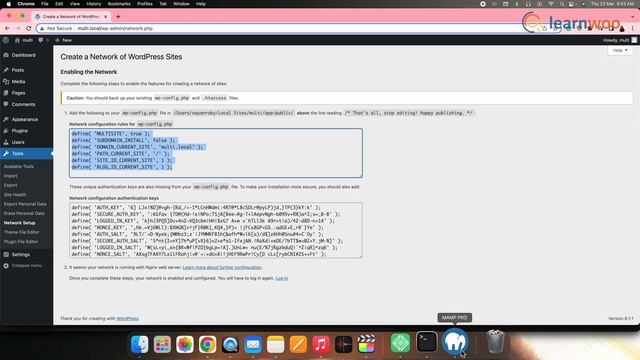Open Chrome's View menu
Screen dimensions: 640x360
coord(75,4)
